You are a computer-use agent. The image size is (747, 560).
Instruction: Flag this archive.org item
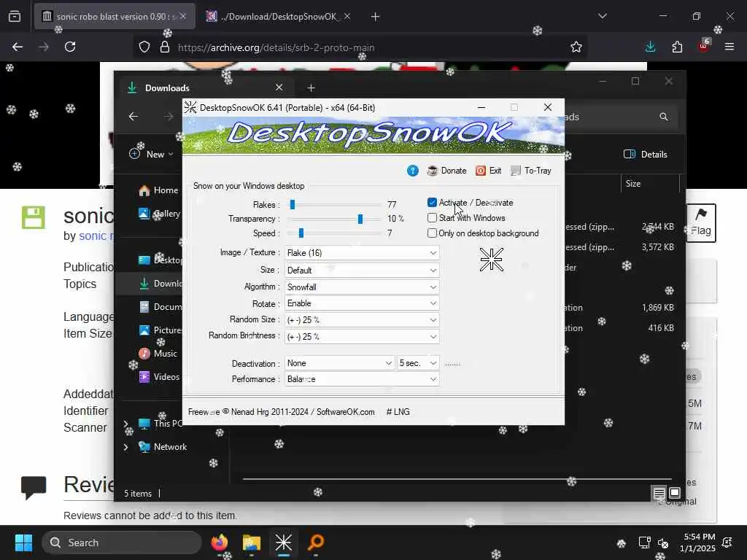point(701,223)
